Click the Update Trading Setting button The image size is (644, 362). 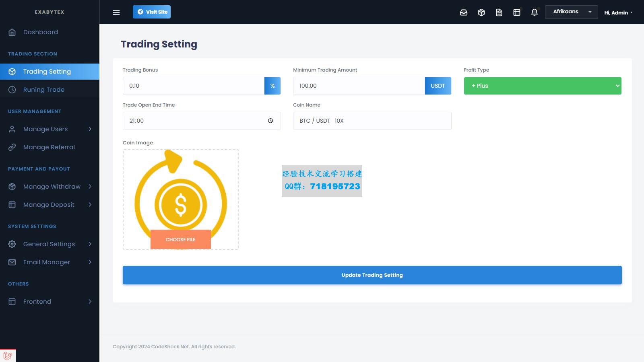(372, 275)
